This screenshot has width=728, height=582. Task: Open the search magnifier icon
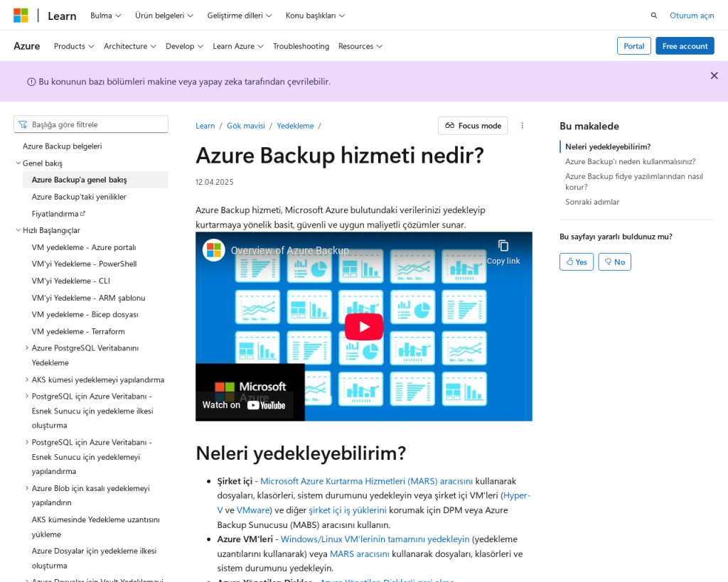(654, 16)
